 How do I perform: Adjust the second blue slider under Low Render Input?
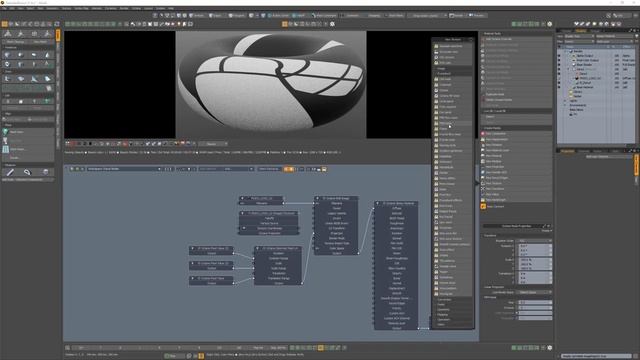click(x=535, y=308)
